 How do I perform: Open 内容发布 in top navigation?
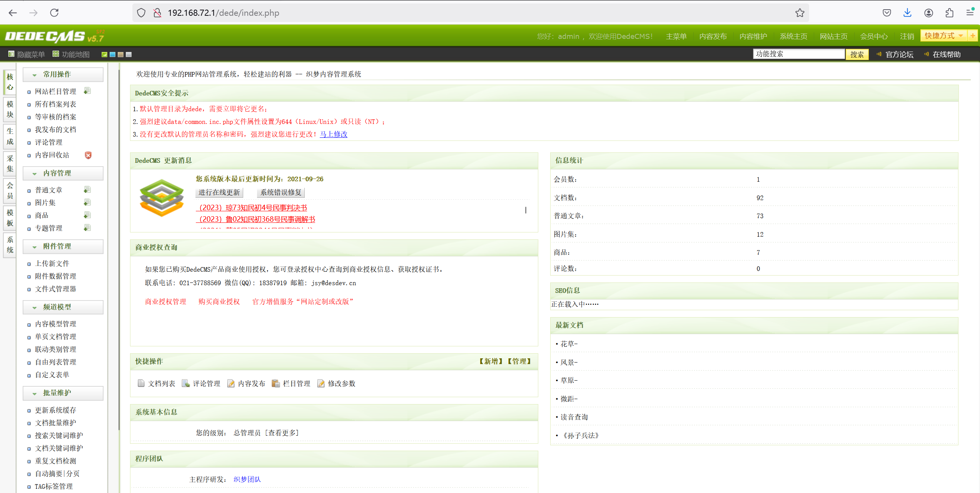(713, 36)
